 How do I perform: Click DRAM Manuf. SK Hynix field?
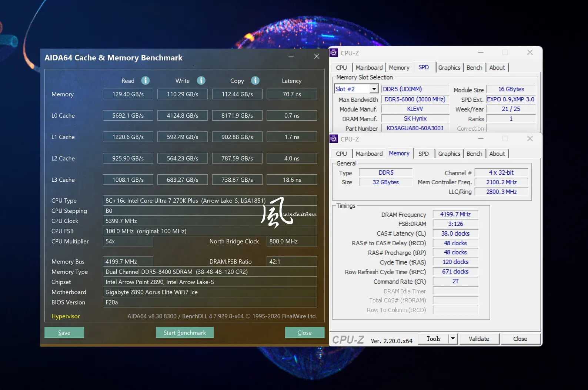[x=415, y=118]
